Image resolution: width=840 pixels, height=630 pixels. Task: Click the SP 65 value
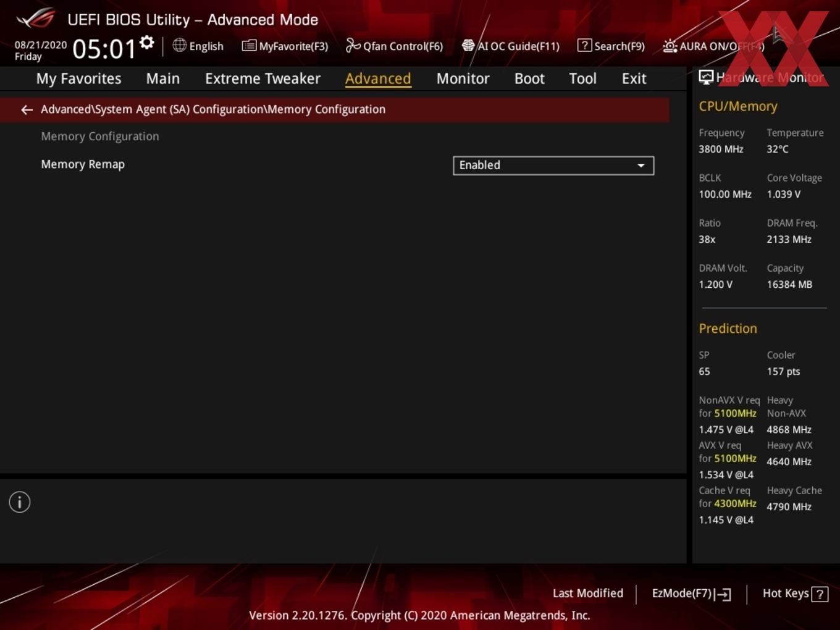pyautogui.click(x=704, y=371)
